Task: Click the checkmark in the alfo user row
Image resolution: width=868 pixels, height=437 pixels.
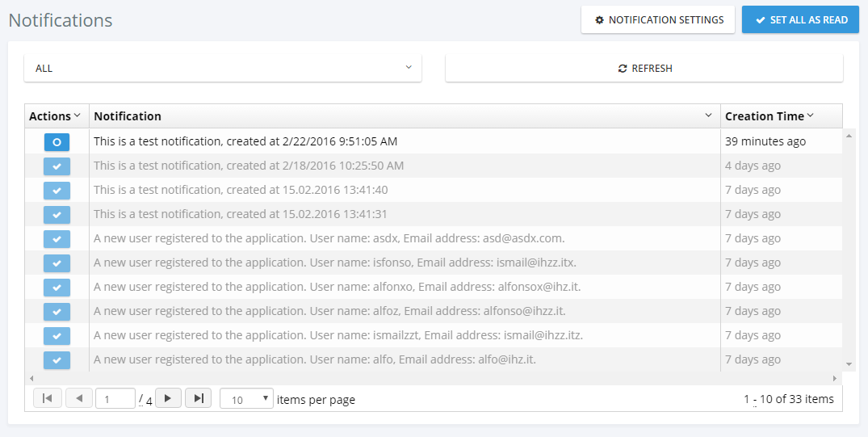Action: click(57, 360)
